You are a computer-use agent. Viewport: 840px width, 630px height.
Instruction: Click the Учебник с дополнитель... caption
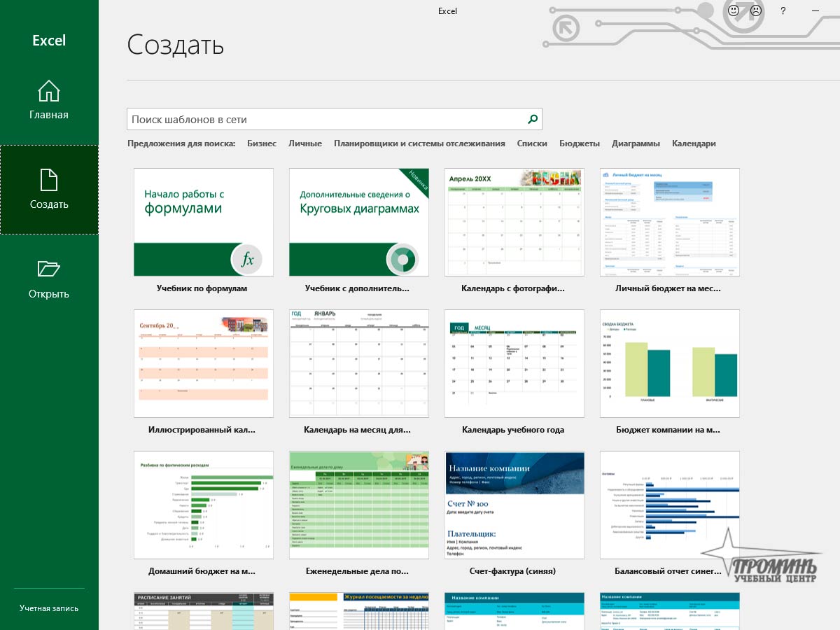(357, 288)
